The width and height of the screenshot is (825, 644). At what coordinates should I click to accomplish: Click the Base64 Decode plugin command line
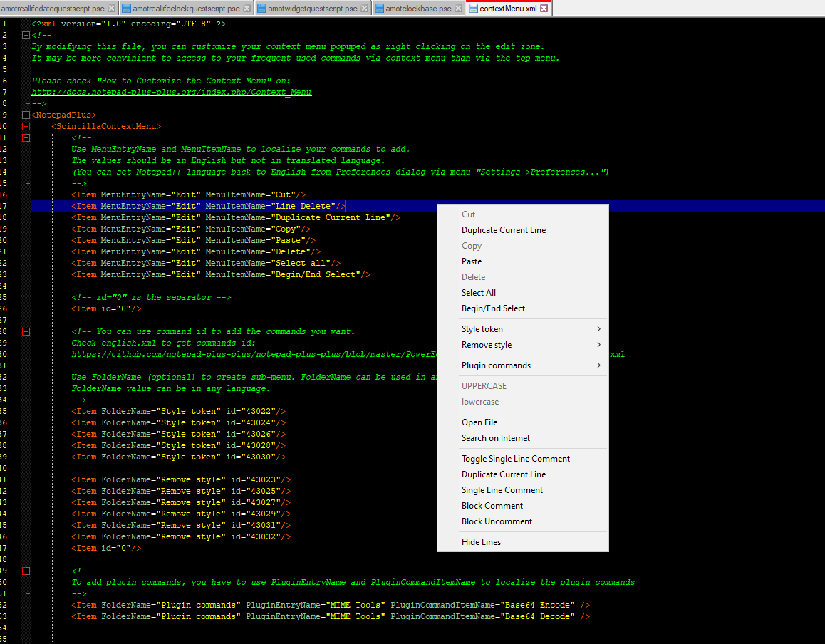point(331,617)
